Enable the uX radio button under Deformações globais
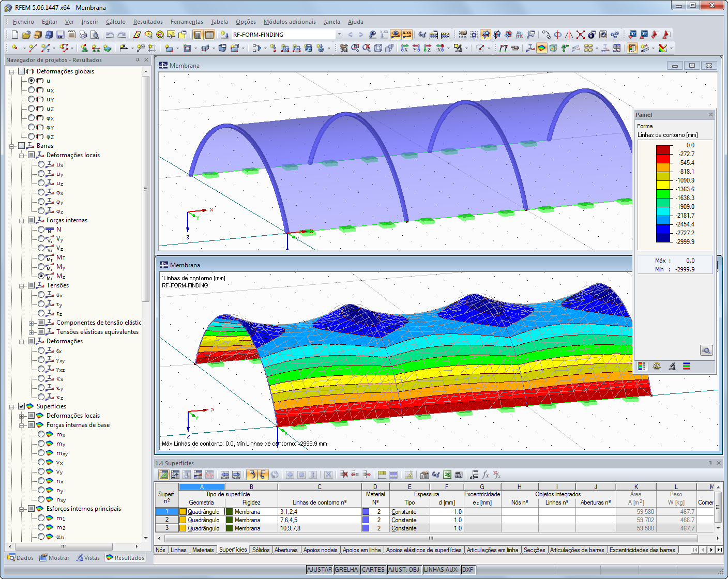 click(x=31, y=90)
